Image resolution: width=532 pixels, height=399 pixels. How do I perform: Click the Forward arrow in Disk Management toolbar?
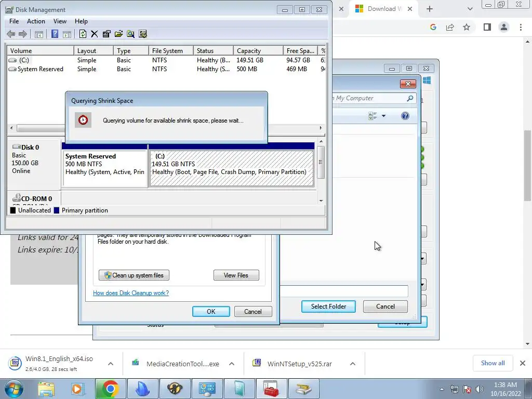[23, 34]
